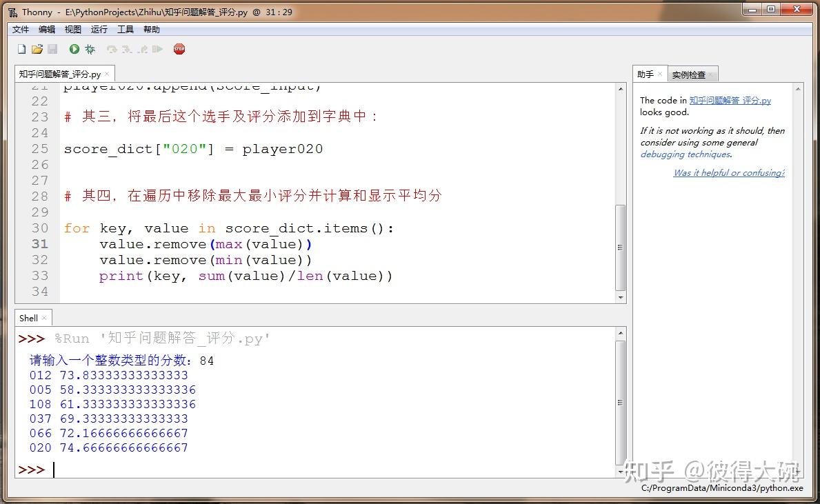Click the output row 108 61.333333333333336
Viewport: 820px width, 504px height.
(112, 404)
